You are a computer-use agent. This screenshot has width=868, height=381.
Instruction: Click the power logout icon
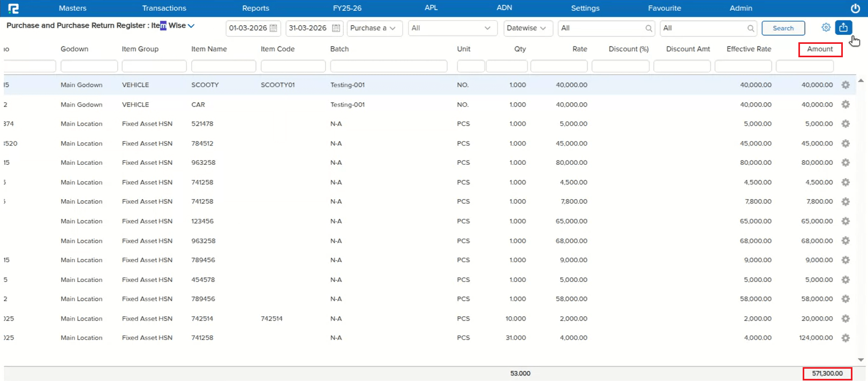click(x=855, y=9)
